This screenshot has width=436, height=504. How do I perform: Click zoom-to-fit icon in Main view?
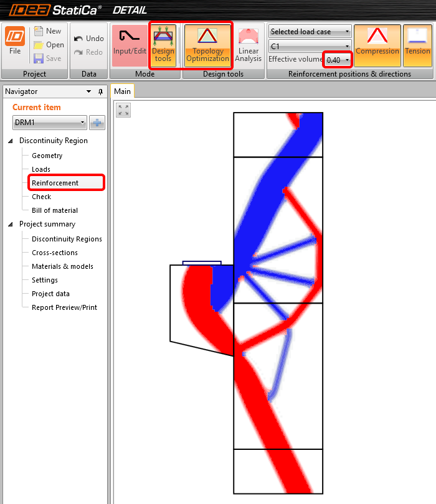click(x=123, y=110)
